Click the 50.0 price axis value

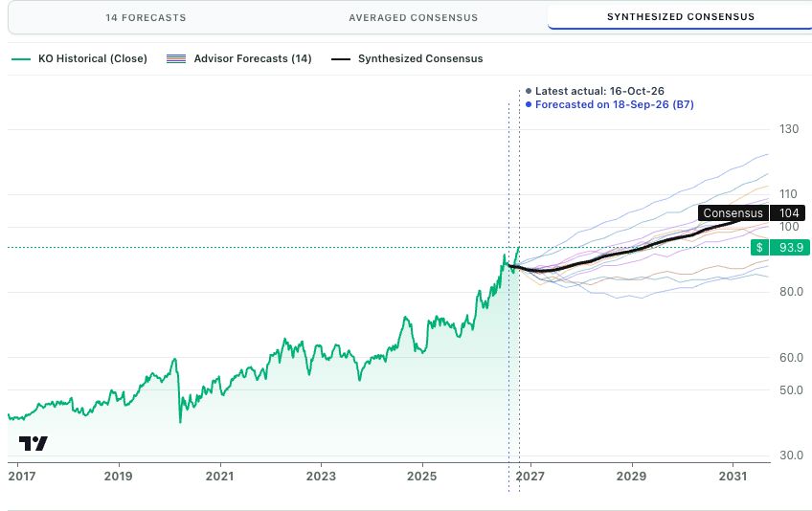pos(791,389)
